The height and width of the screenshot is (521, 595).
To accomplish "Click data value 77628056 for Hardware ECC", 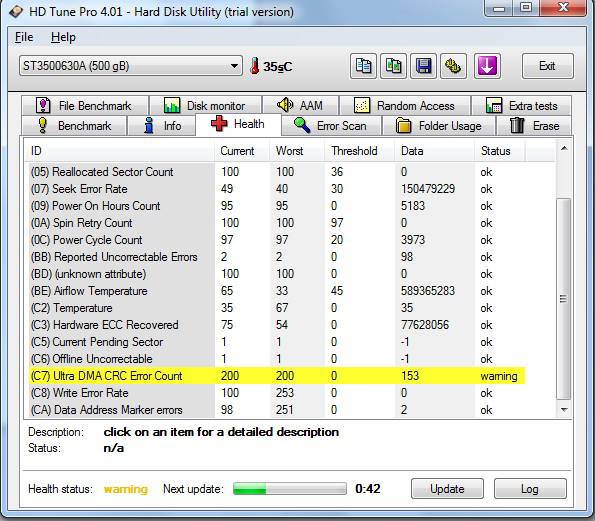I will tap(425, 325).
